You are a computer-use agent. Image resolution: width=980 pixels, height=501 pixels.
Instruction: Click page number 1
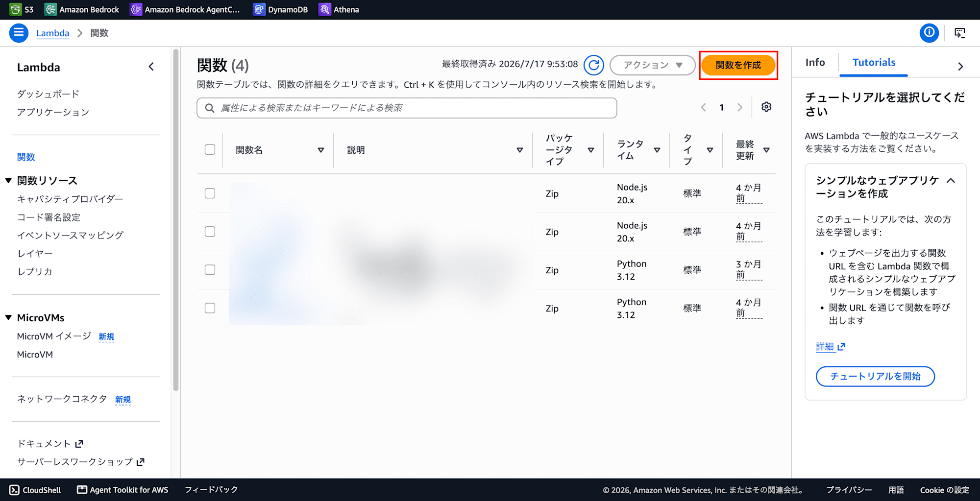coord(721,107)
